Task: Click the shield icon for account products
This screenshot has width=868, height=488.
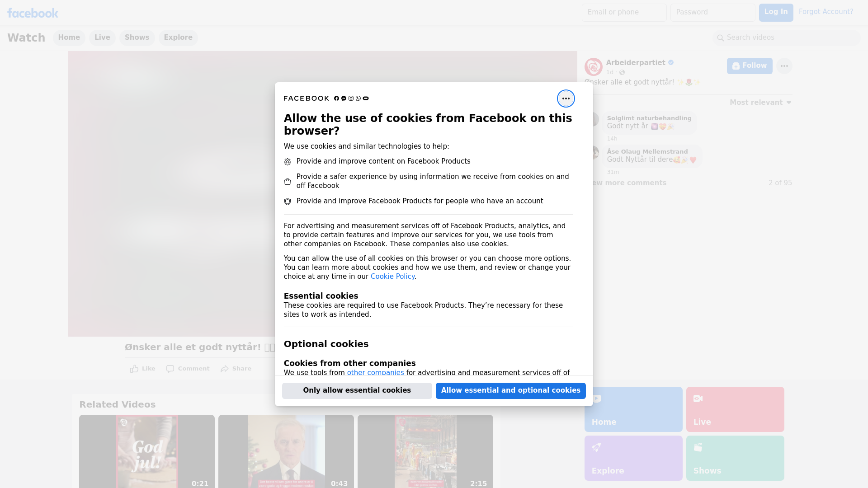Action: point(288,202)
